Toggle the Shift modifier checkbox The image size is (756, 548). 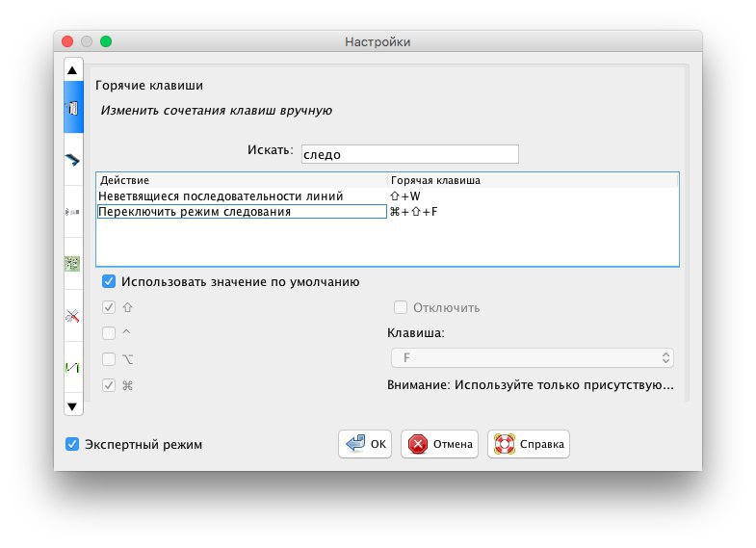pos(109,307)
